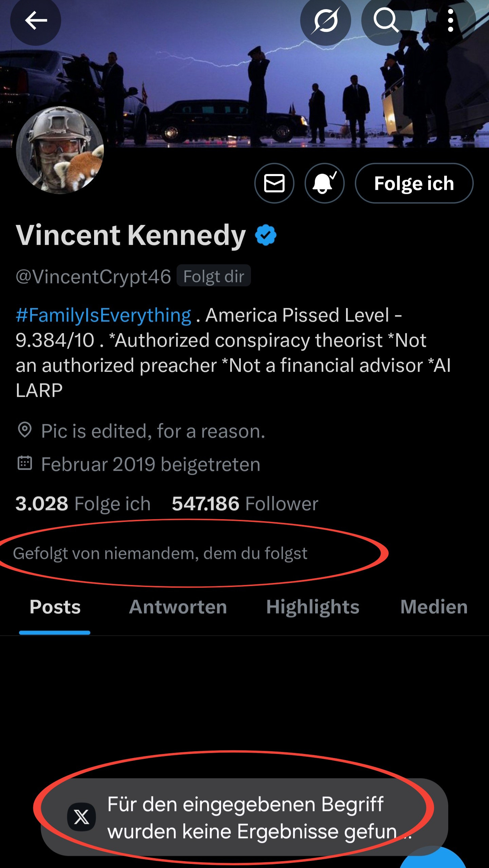Tap "Gefolgt von niemandem, dem du folgst" text

click(160, 553)
